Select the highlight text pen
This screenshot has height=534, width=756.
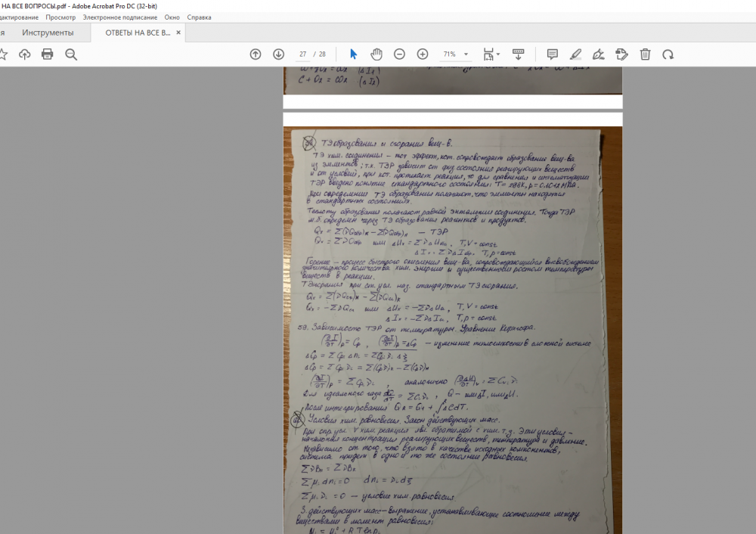[x=575, y=54]
